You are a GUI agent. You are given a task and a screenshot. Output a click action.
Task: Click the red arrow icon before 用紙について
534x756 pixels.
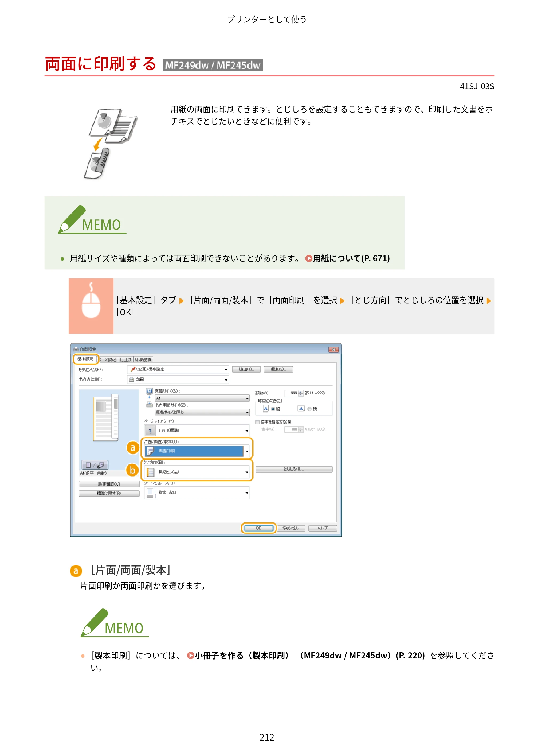(x=309, y=258)
